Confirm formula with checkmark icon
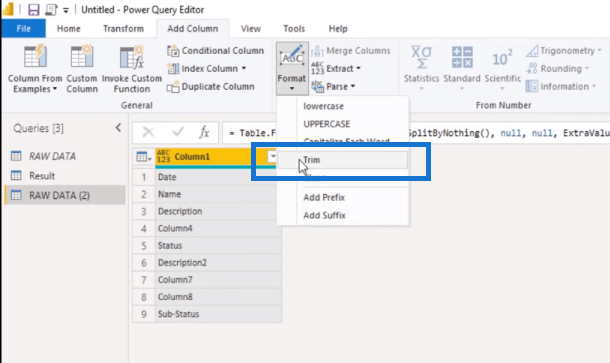 [x=178, y=133]
